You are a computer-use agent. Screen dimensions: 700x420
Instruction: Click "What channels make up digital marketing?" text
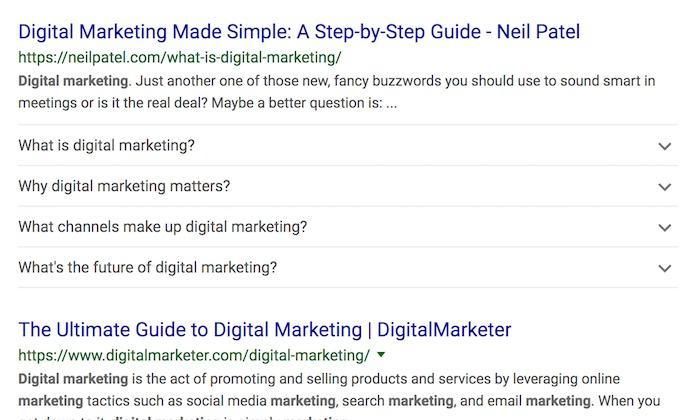coord(162,227)
